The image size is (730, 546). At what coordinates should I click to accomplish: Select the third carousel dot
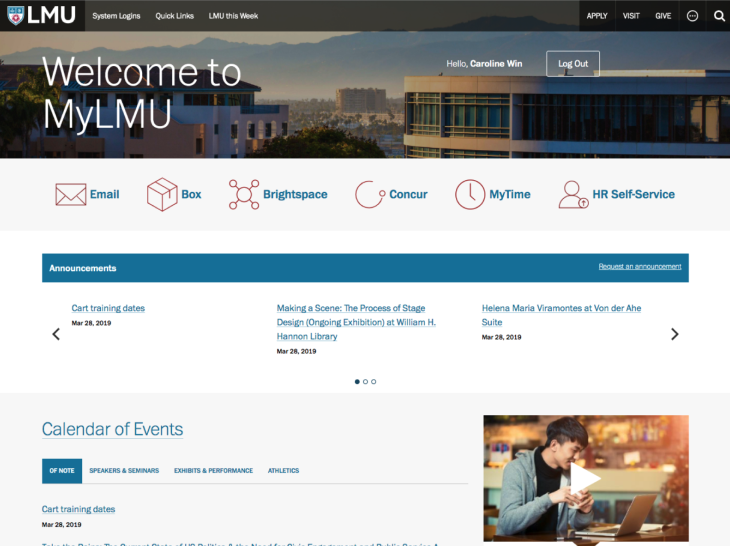click(373, 382)
